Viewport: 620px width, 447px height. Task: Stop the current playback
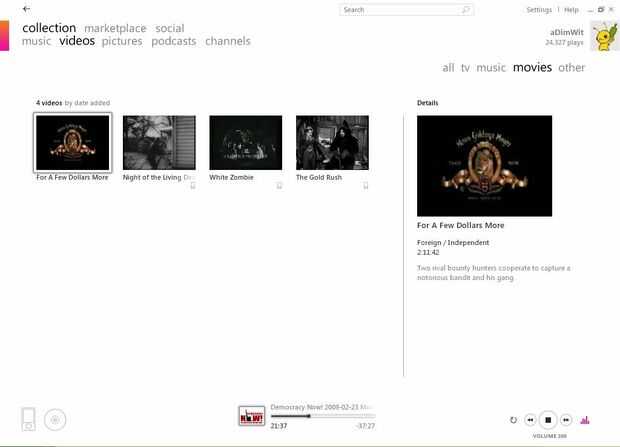point(548,420)
